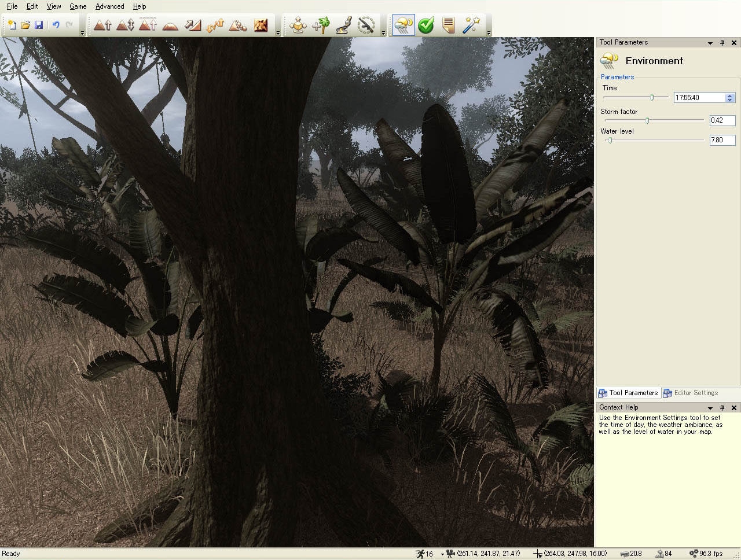Click the magic wand toolbar icon
Image resolution: width=741 pixels, height=560 pixels.
471,25
